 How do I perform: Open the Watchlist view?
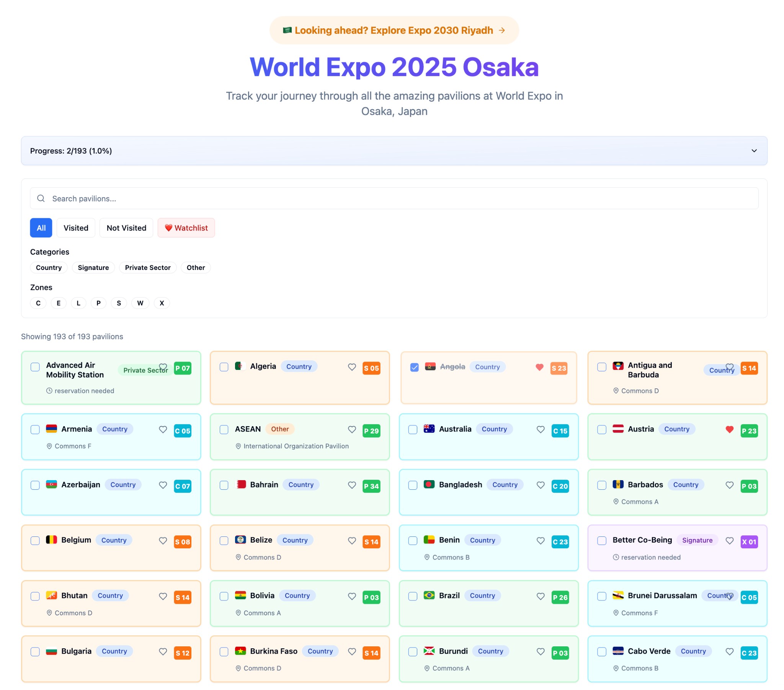(186, 227)
